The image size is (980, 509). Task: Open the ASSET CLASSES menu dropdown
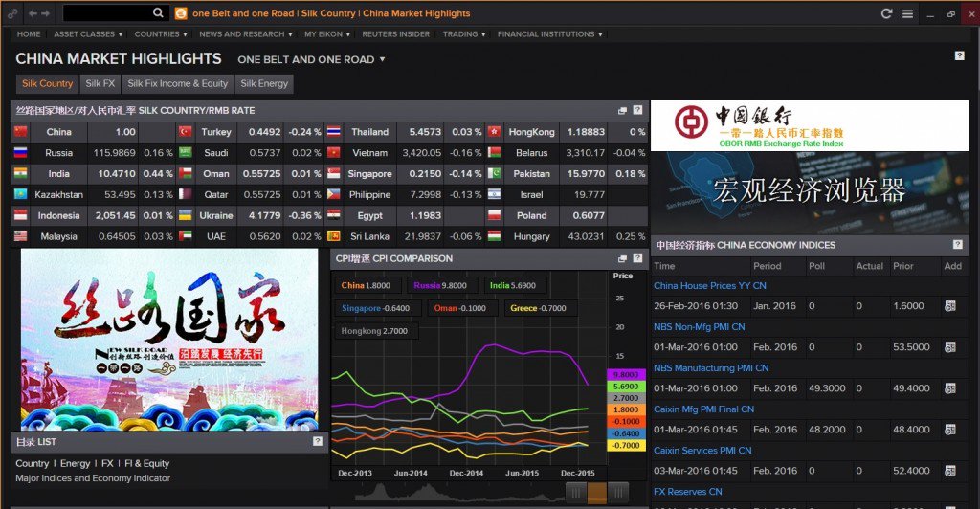[88, 34]
